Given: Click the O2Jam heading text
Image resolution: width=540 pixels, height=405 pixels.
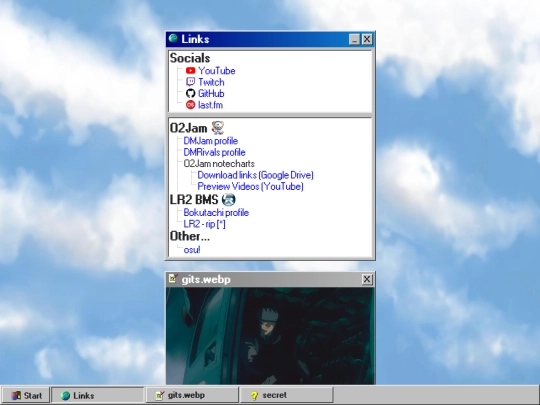Looking at the screenshot, I should click(188, 128).
